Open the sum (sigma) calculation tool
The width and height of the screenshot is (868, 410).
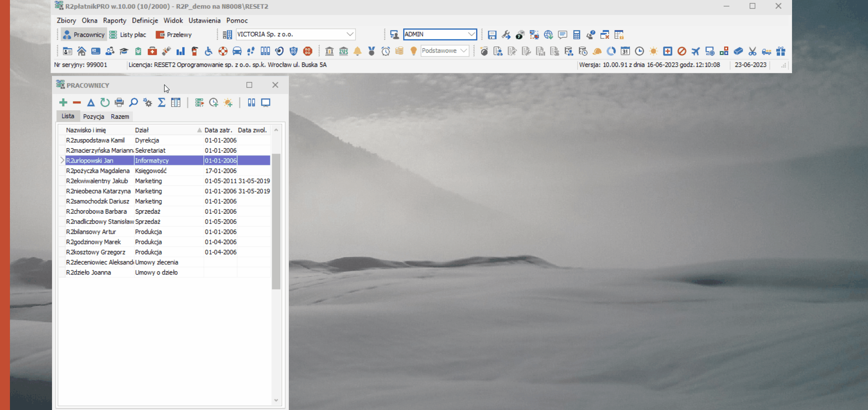[x=161, y=102]
